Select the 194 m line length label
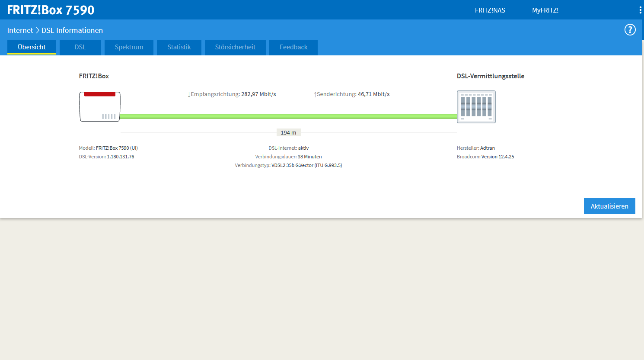This screenshot has height=360, width=644. pyautogui.click(x=288, y=132)
